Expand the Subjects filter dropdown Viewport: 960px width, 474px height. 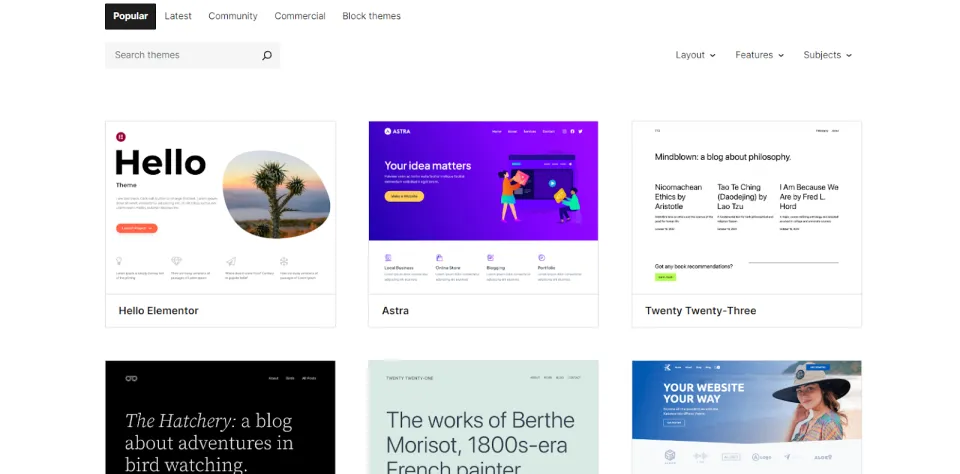pyautogui.click(x=828, y=55)
